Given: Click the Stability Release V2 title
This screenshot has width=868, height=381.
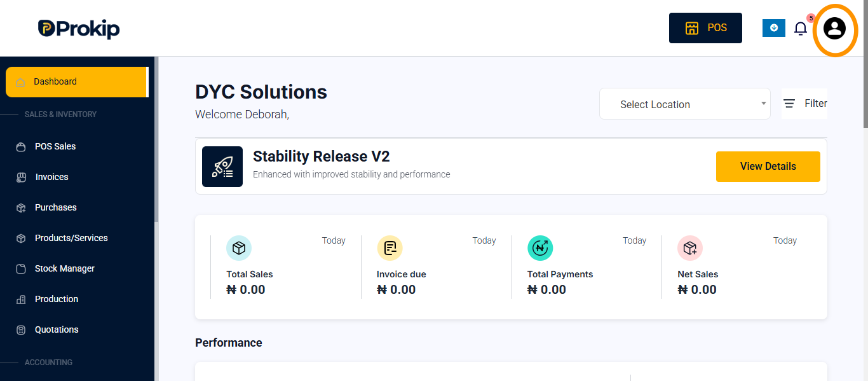Looking at the screenshot, I should [x=322, y=156].
